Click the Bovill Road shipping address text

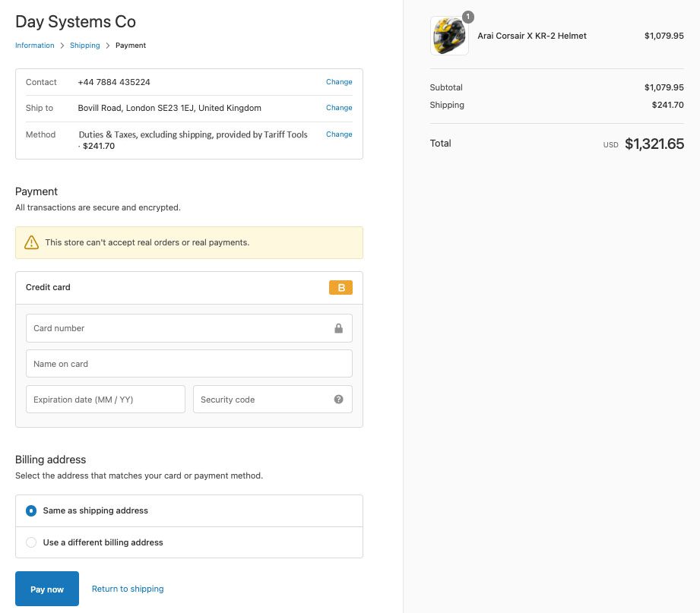pyautogui.click(x=169, y=108)
